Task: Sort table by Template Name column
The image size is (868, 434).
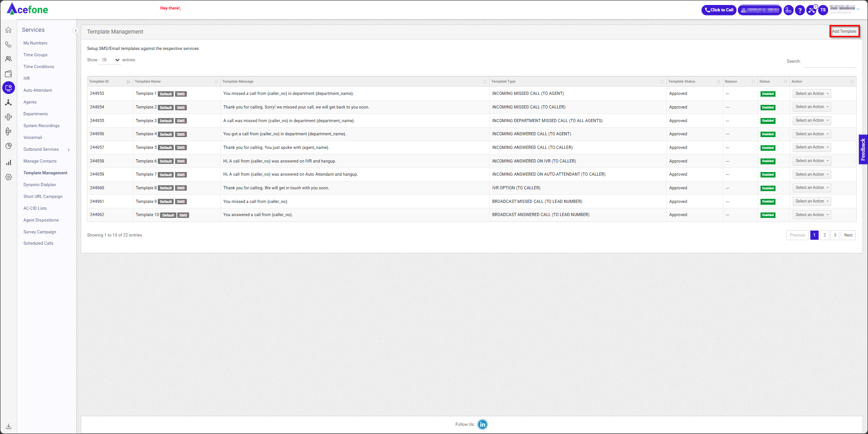Action: click(x=176, y=82)
